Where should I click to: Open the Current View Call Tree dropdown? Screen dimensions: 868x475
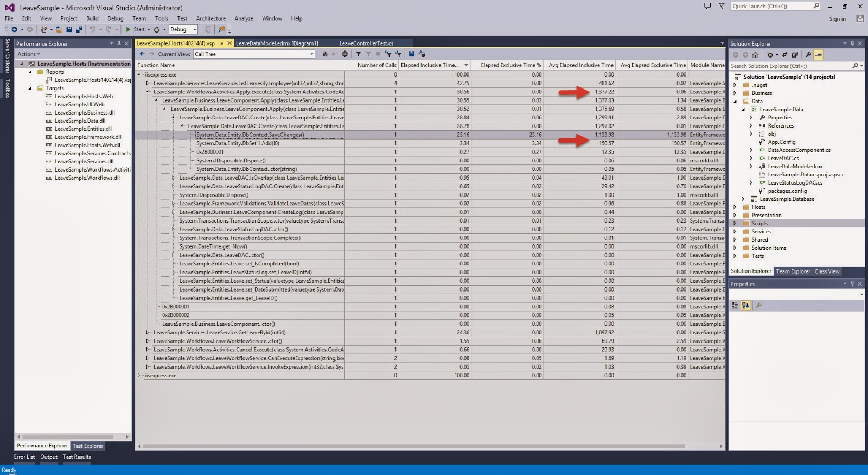(254, 54)
